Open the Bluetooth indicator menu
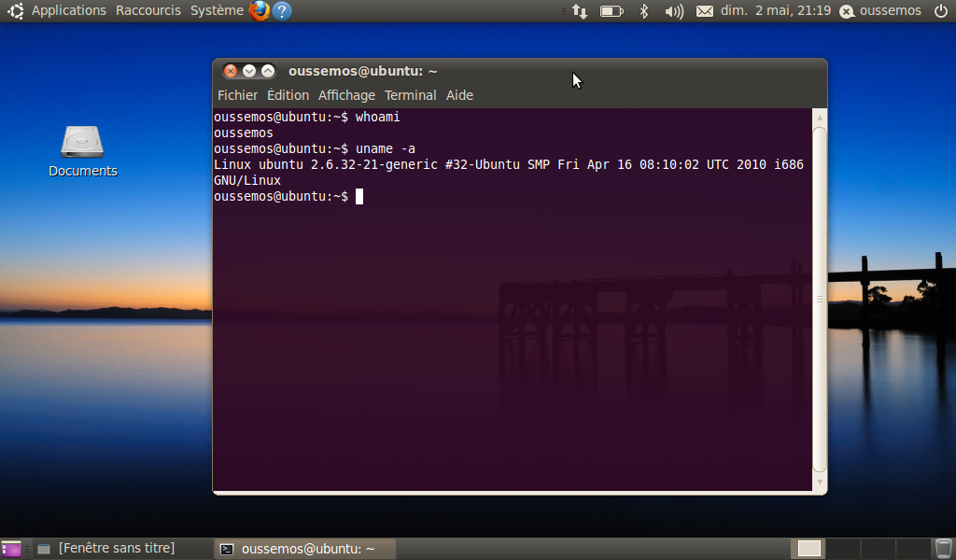 tap(643, 11)
